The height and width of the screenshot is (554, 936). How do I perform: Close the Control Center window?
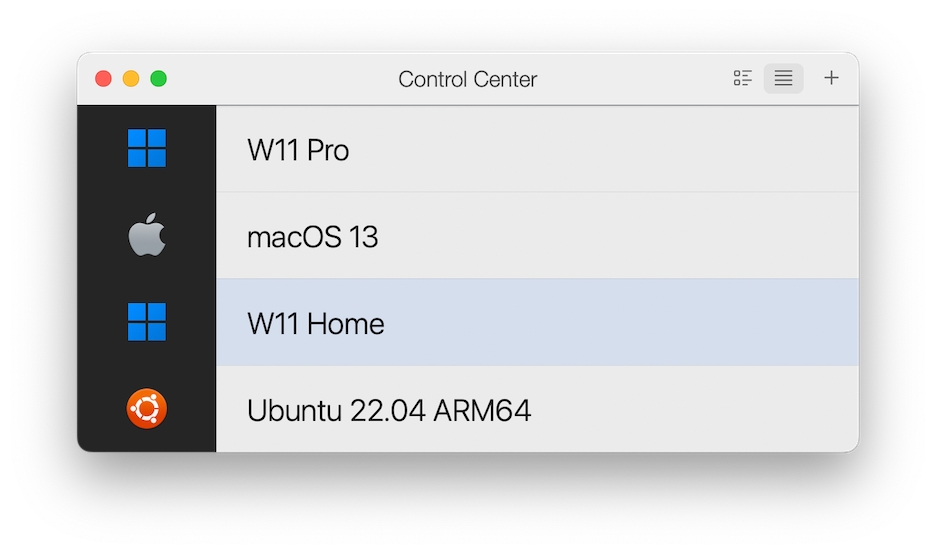pyautogui.click(x=103, y=78)
